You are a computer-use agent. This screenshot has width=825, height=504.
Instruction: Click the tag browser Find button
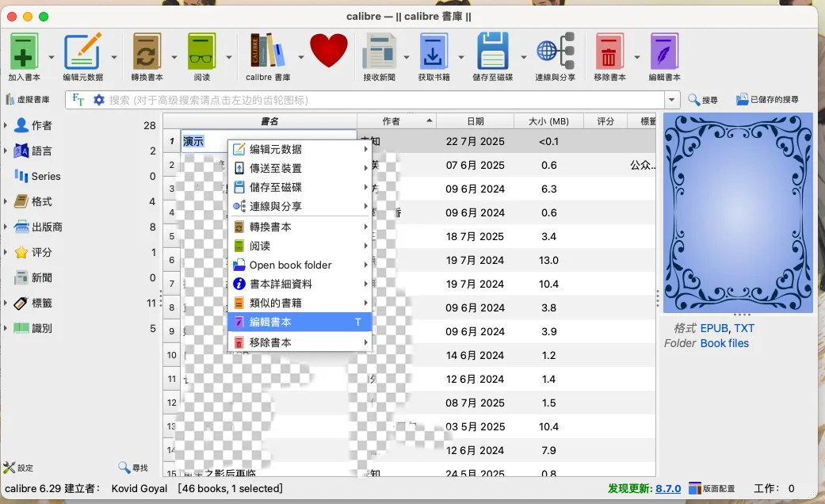tap(133, 468)
